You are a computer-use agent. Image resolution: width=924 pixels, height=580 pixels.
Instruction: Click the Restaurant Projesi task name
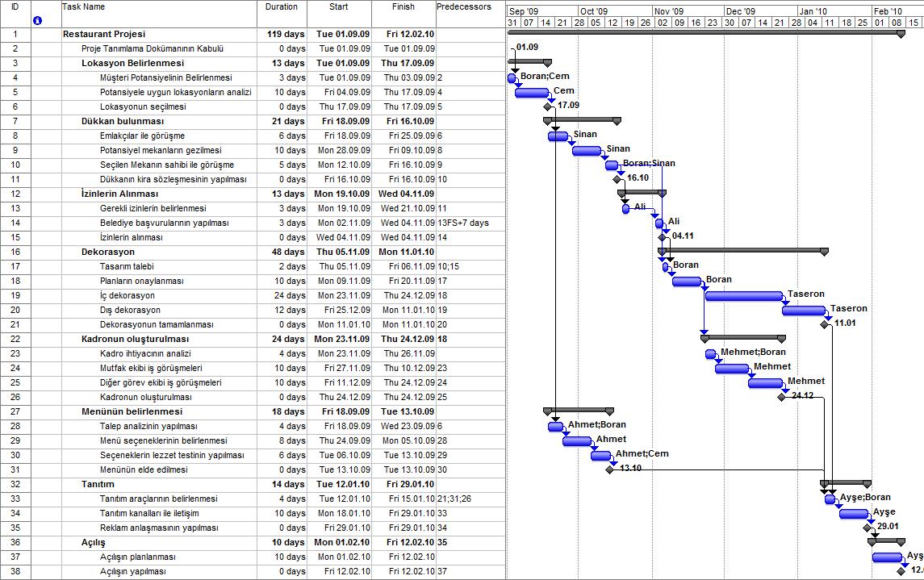point(104,34)
